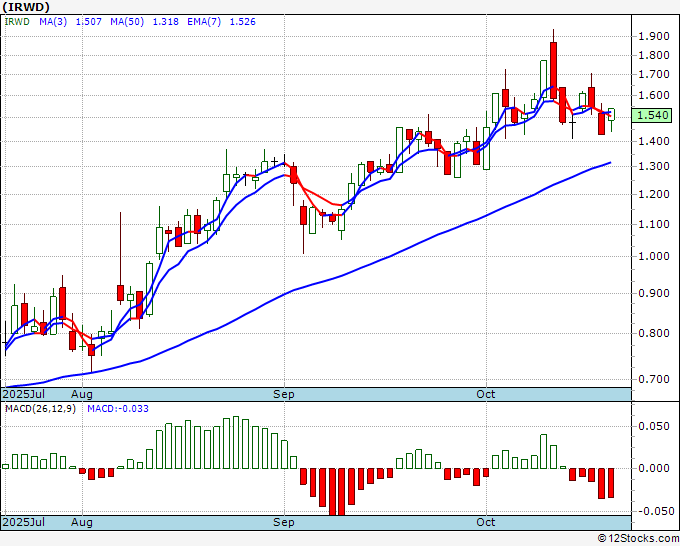This screenshot has height=546, width=680.
Task: Click the 0.800 price axis label
Action: point(654,333)
